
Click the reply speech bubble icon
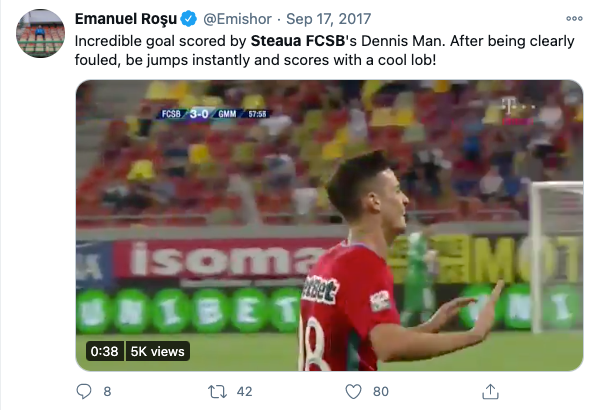84,391
